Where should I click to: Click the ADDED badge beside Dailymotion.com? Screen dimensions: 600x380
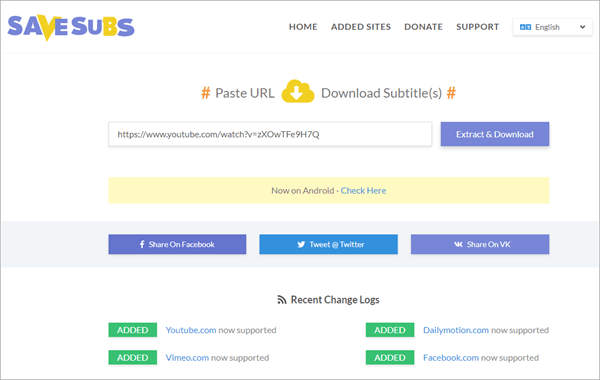pyautogui.click(x=390, y=330)
